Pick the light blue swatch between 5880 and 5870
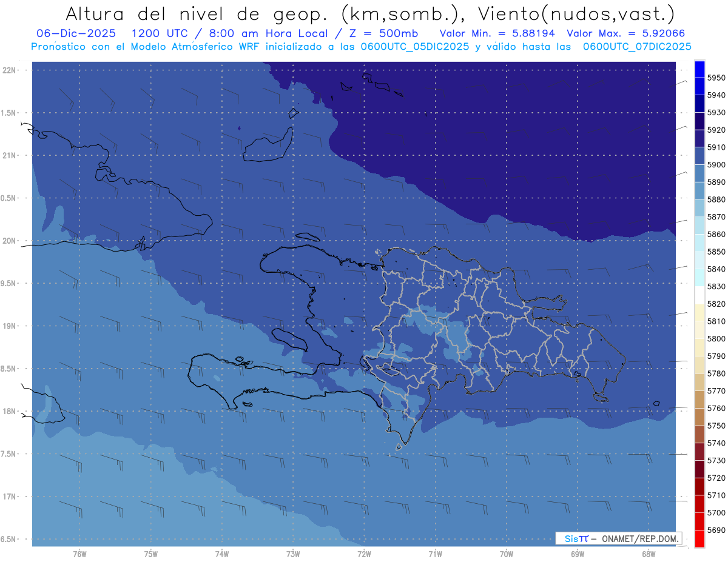This screenshot has height=562, width=728. tap(699, 208)
